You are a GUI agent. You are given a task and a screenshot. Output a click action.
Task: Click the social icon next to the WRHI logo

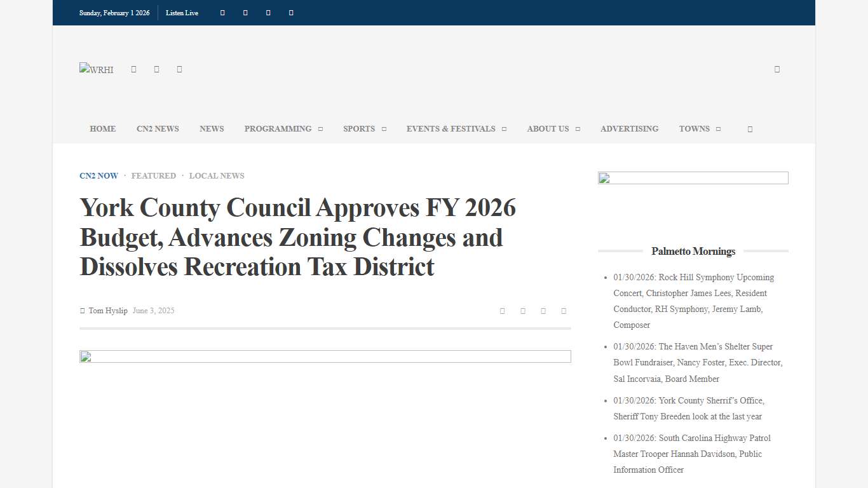coord(133,69)
